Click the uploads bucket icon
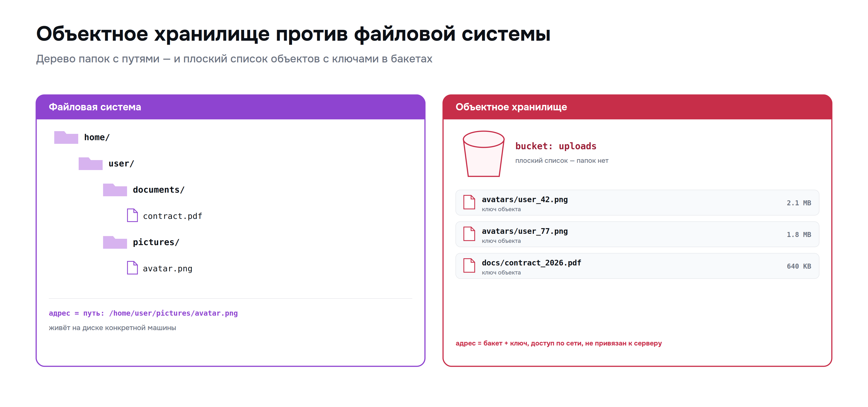The image size is (868, 407). point(484,154)
